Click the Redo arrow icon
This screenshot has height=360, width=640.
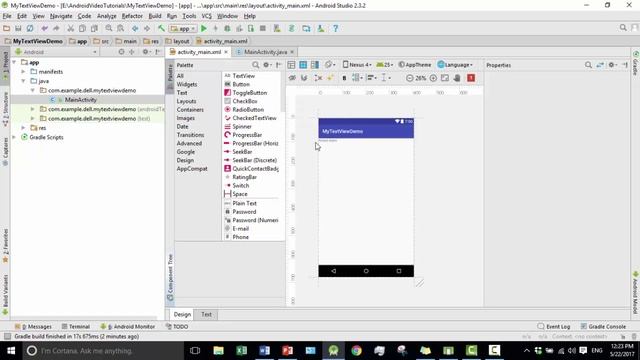click(x=56, y=29)
